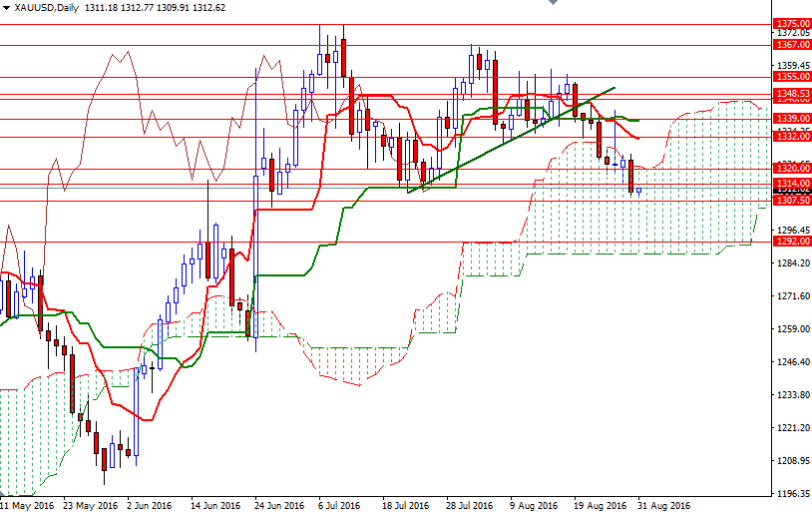
Task: Click the 19 Aug 2016 date label
Action: (x=601, y=506)
